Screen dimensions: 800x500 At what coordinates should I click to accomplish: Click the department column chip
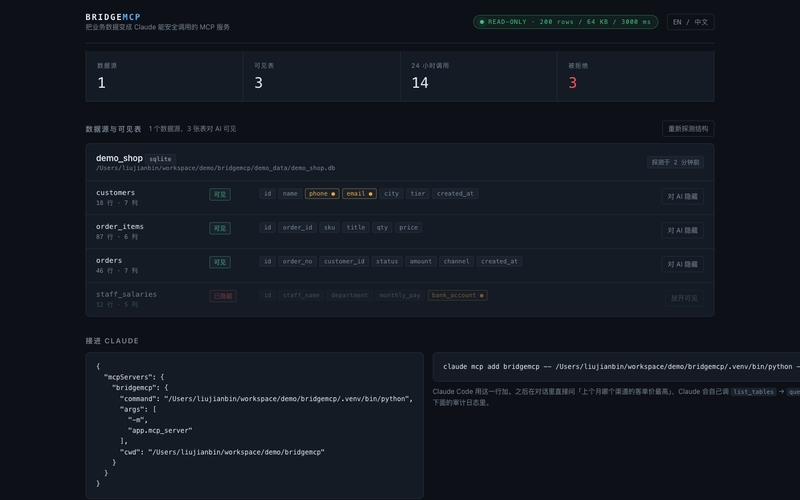point(349,295)
